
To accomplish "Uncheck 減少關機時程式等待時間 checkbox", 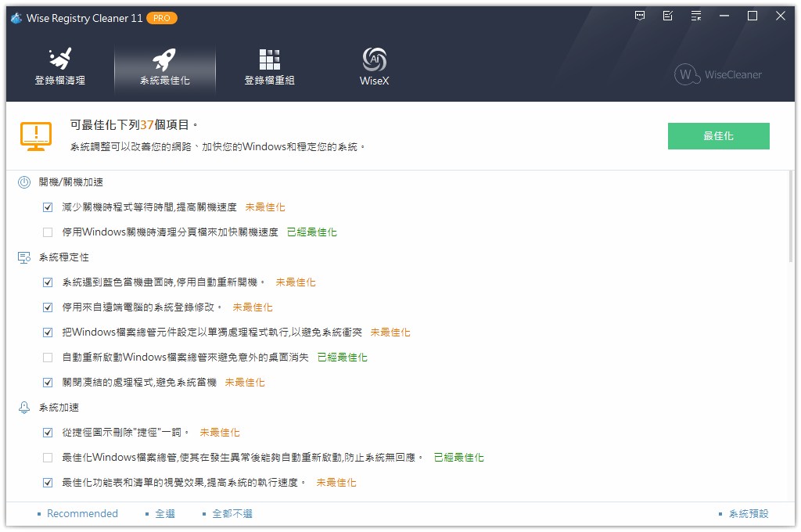I will (x=48, y=207).
